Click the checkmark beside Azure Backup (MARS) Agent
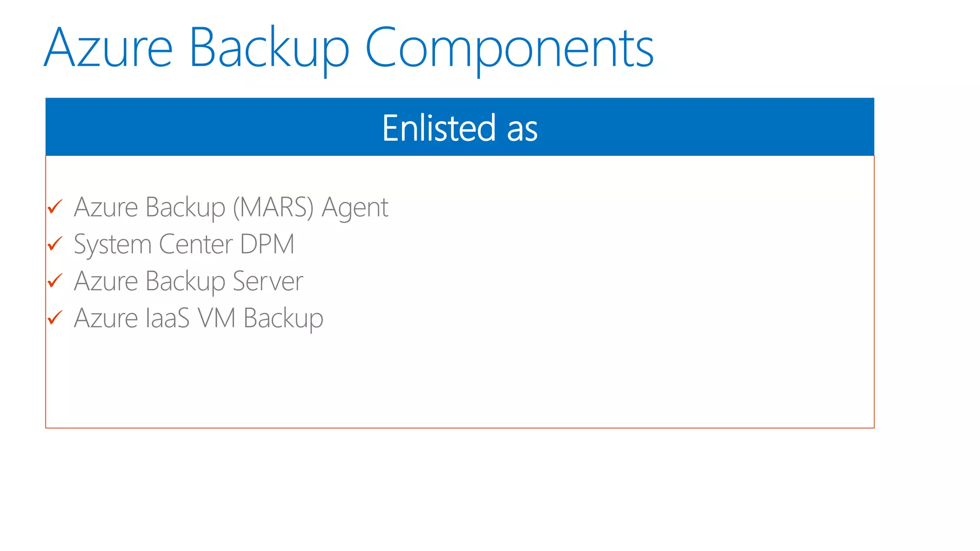The width and height of the screenshot is (980, 551). point(55,207)
